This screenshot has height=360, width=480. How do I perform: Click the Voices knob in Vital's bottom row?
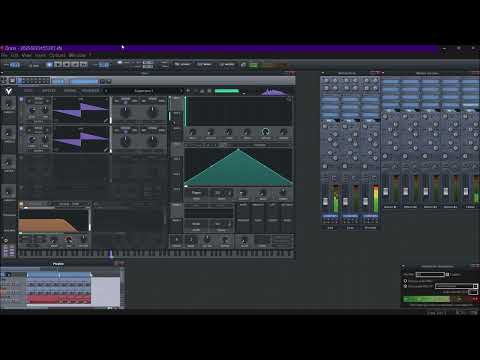177,239
